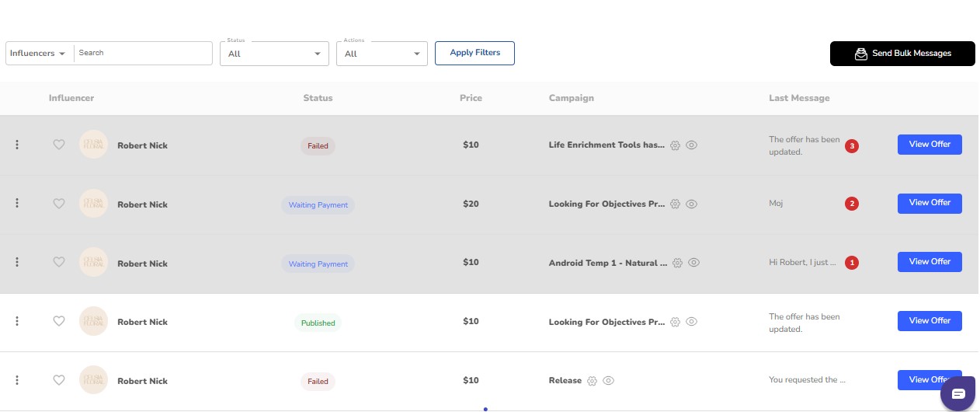
Task: Open the chat widget bubble
Action: coord(957,393)
